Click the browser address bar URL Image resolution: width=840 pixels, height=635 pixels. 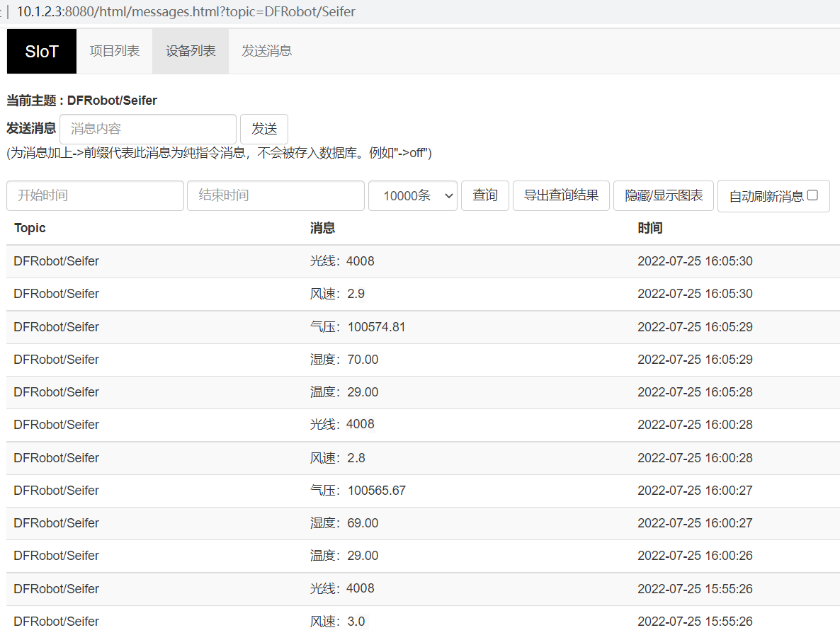tap(186, 12)
